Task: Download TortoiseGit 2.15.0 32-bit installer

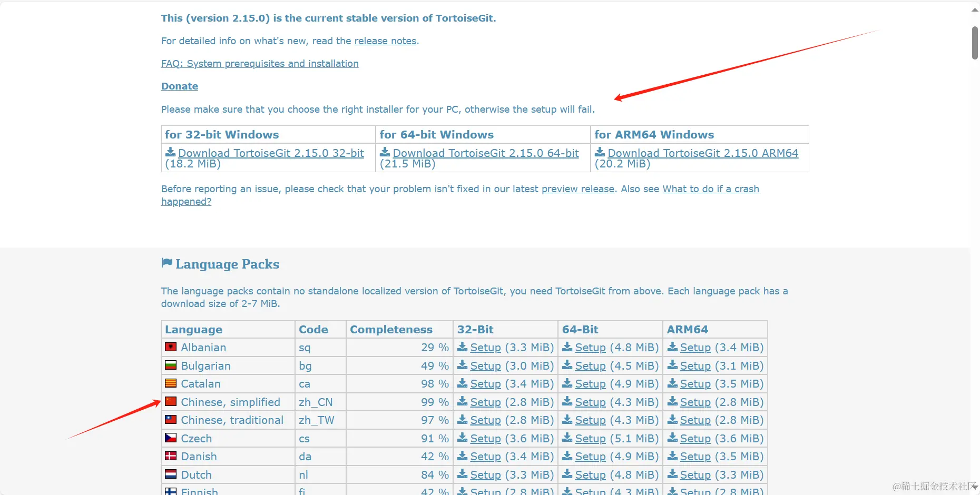Action: (x=271, y=153)
